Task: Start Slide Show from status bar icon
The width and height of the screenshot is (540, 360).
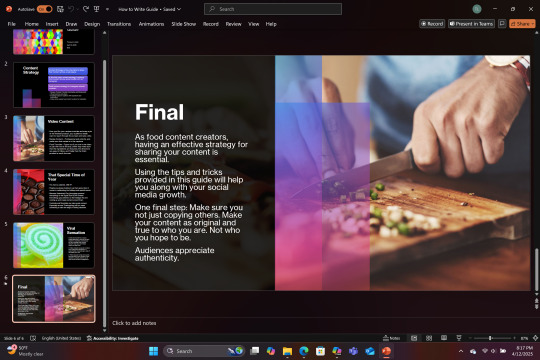Action: tap(459, 338)
